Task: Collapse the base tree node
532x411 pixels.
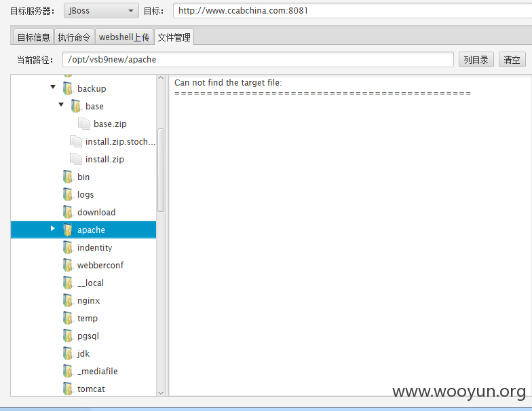Action: 61,105
